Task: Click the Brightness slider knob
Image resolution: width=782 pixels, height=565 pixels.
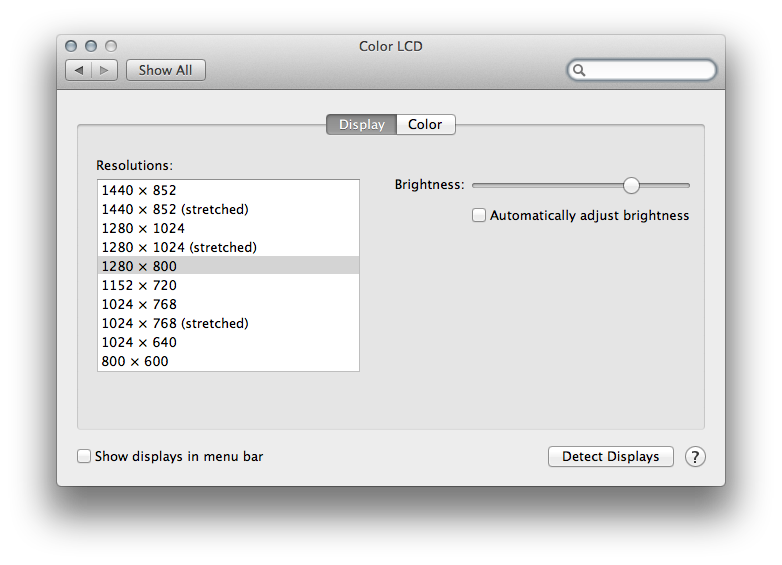Action: pos(631,185)
